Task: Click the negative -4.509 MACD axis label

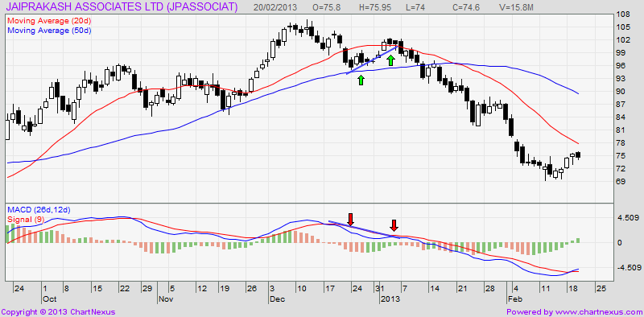Action: click(629, 268)
